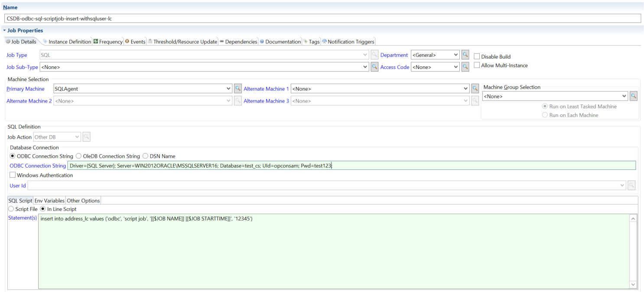The width and height of the screenshot is (644, 292).
Task: Open the Events tab
Action: click(135, 42)
